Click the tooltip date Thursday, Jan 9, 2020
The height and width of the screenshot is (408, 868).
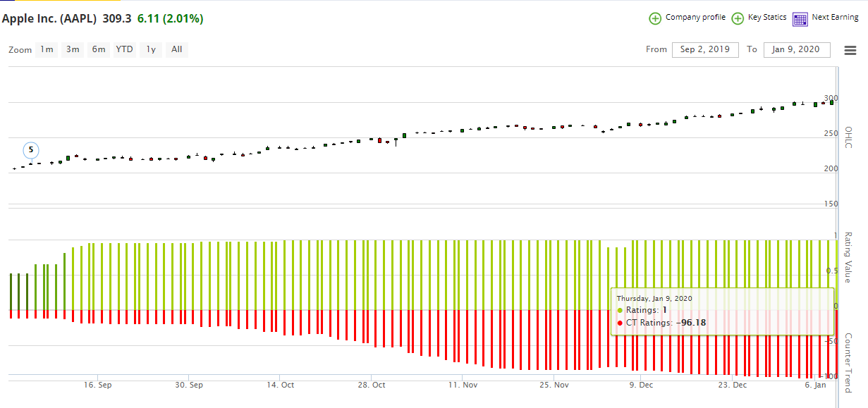tap(654, 298)
